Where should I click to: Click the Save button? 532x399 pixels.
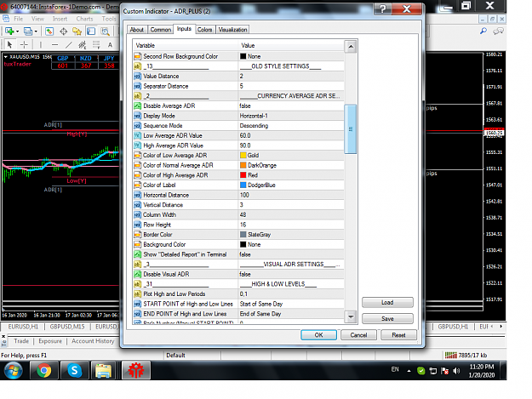(387, 318)
